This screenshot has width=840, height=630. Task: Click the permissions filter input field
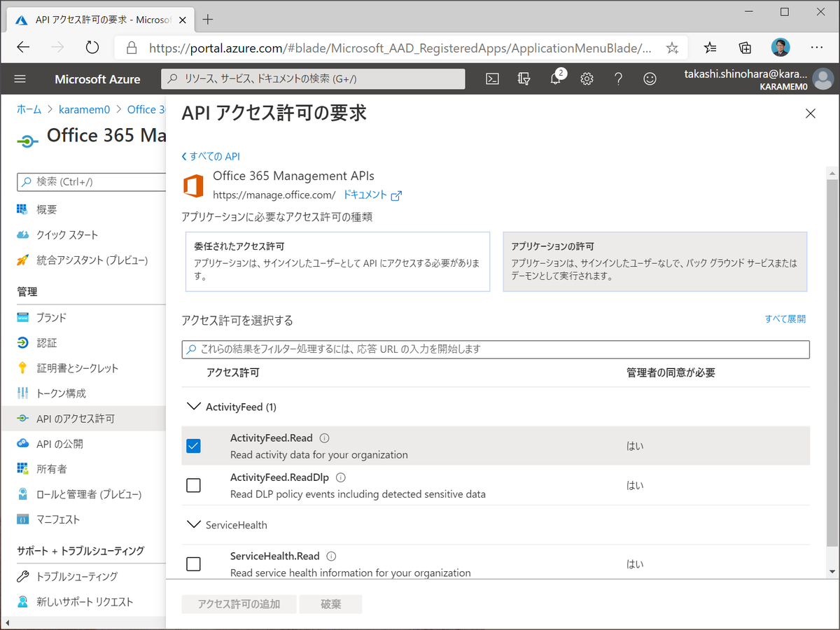click(x=496, y=349)
